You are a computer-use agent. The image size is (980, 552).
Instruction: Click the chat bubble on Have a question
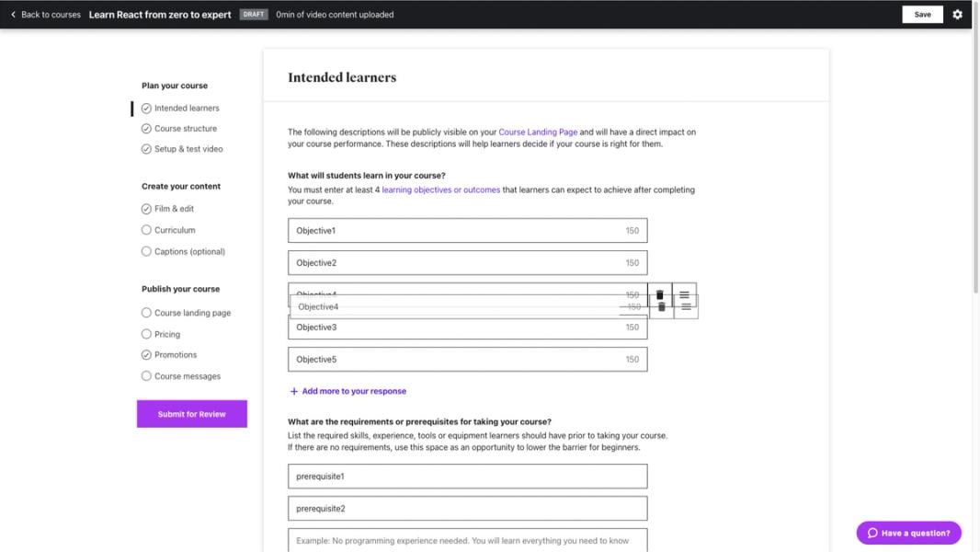click(872, 533)
